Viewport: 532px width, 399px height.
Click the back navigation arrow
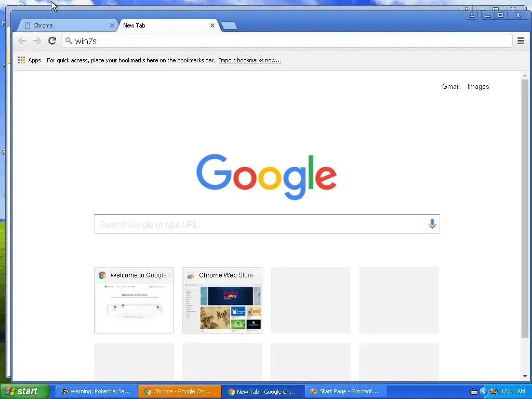pyautogui.click(x=22, y=41)
